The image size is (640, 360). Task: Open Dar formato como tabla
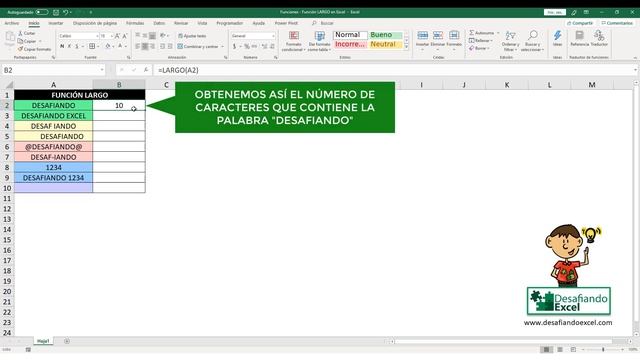[x=319, y=41]
